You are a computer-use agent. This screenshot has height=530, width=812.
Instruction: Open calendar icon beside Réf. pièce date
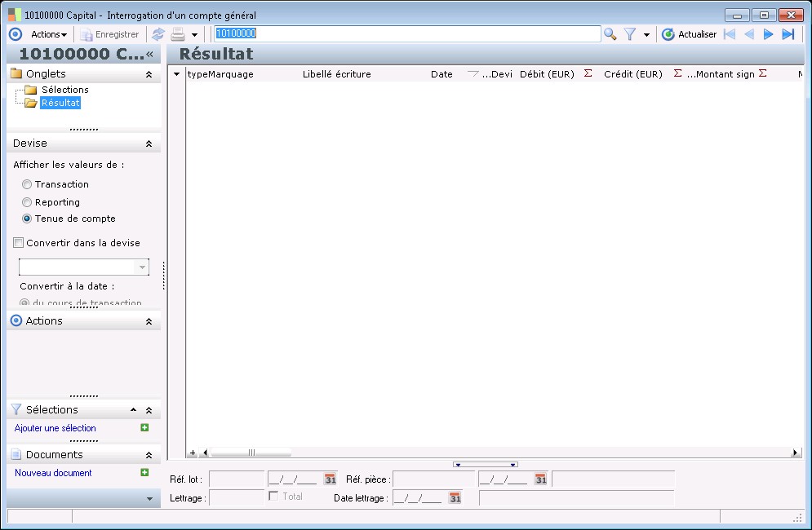tap(540, 479)
